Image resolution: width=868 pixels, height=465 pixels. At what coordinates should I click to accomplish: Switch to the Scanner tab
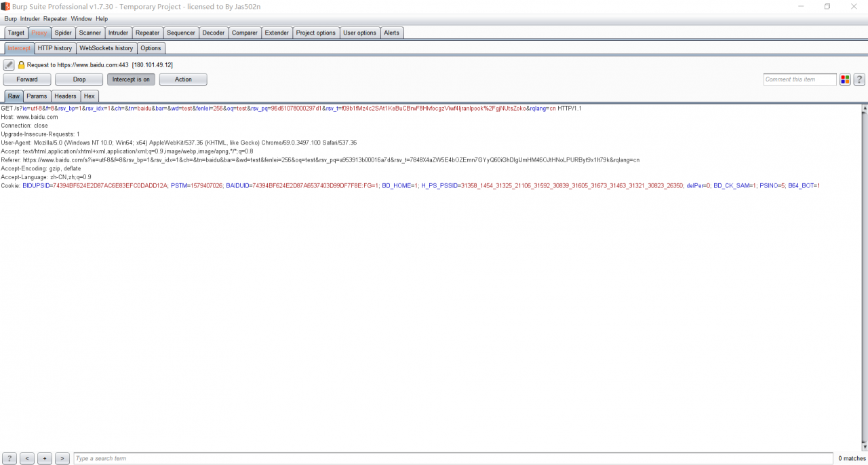[90, 33]
